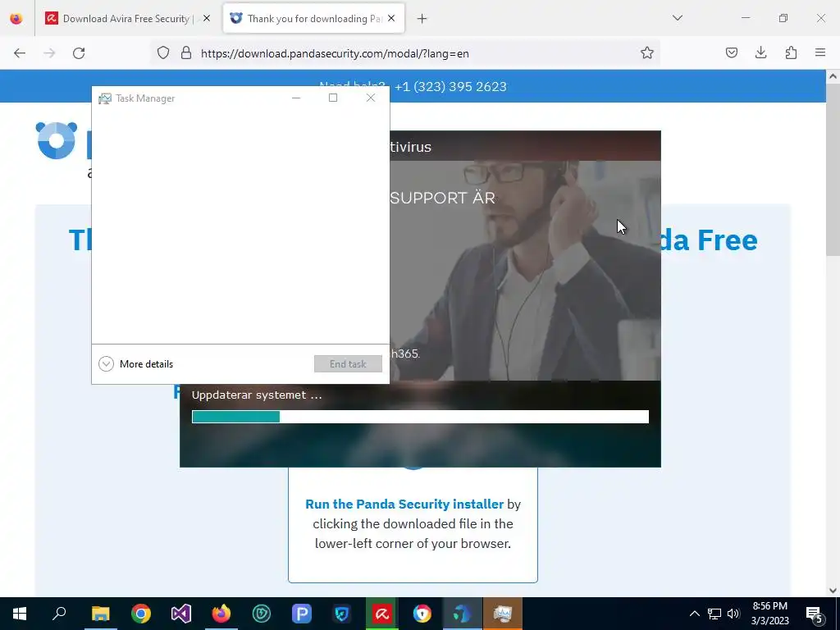
Task: Select the Thank you for downloading Panda tab
Action: [x=313, y=19]
